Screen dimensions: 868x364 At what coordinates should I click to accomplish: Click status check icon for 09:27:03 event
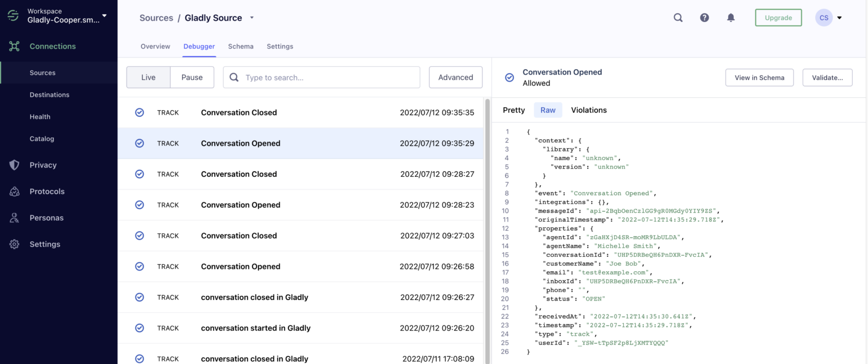point(140,236)
